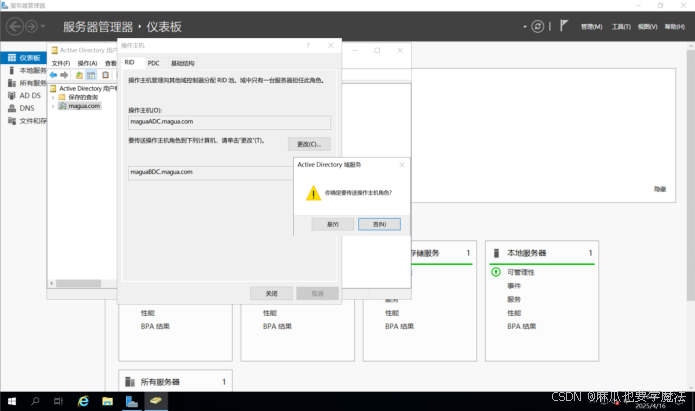
Task: Click the maguaADC.magua.com operations master field
Action: [229, 122]
